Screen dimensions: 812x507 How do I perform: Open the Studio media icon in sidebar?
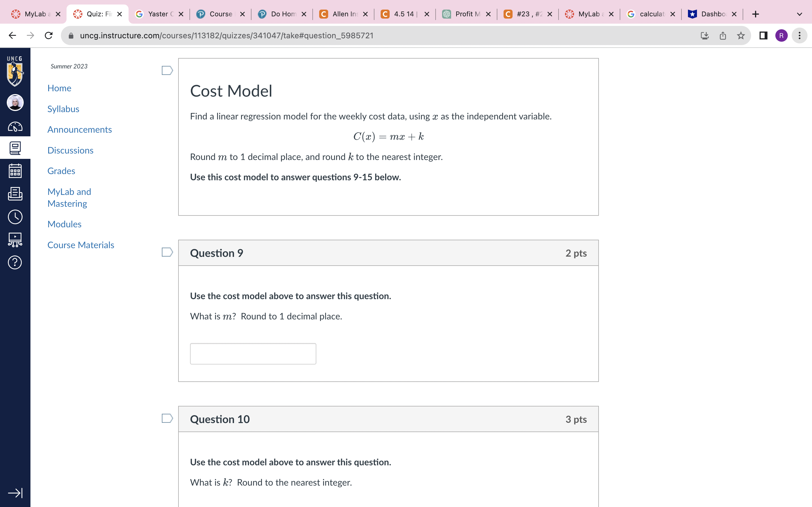tap(15, 240)
